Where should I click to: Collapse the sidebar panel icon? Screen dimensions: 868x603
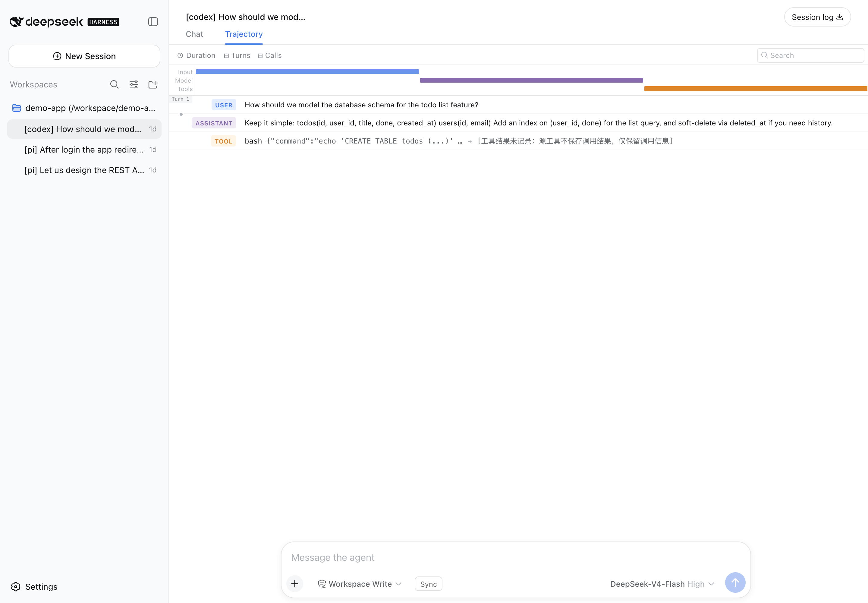tap(153, 22)
